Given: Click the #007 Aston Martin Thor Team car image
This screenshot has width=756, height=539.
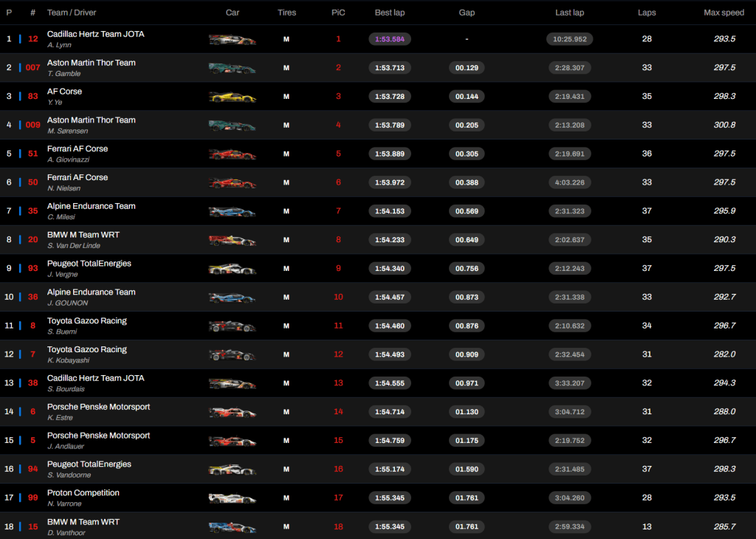Looking at the screenshot, I should pos(232,69).
